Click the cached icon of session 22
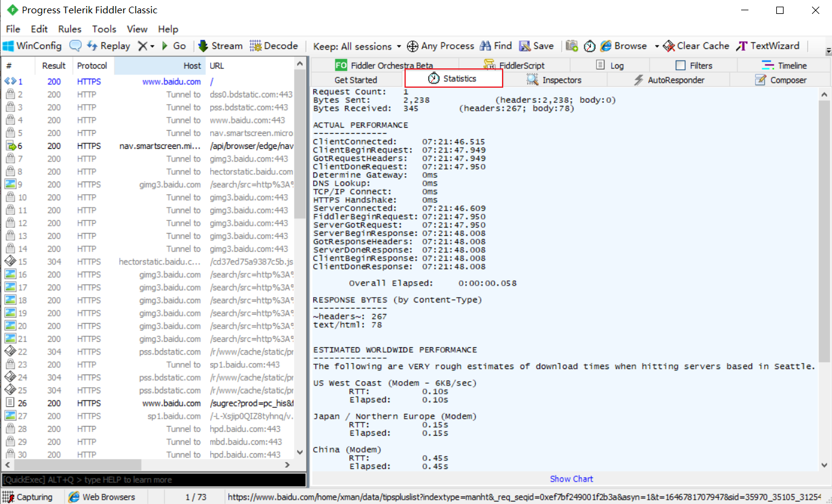832x504 pixels. (x=10, y=352)
